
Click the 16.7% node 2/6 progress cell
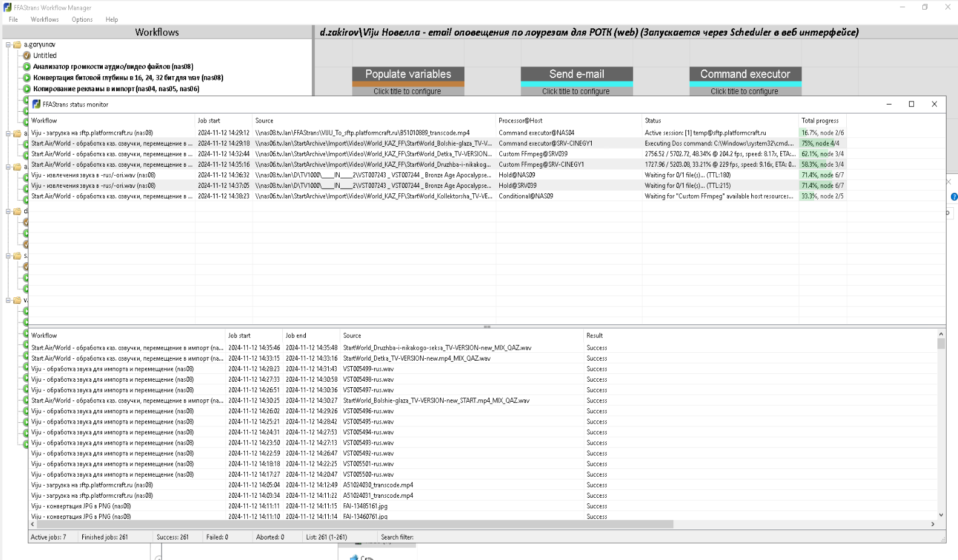(x=823, y=133)
